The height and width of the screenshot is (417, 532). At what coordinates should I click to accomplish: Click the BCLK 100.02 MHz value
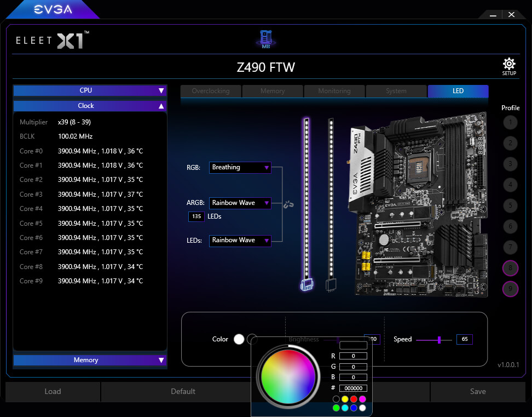click(75, 136)
